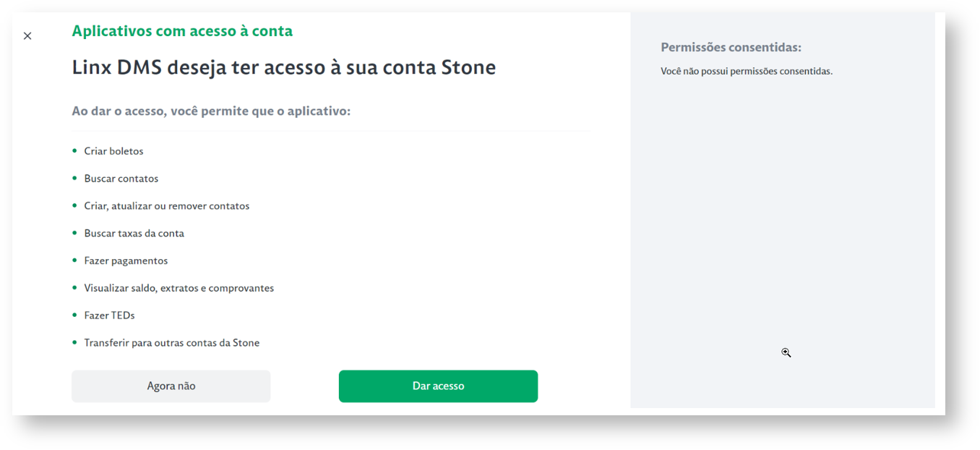Select the "Buscar contatos" permission text
This screenshot has width=980, height=450.
point(121,179)
